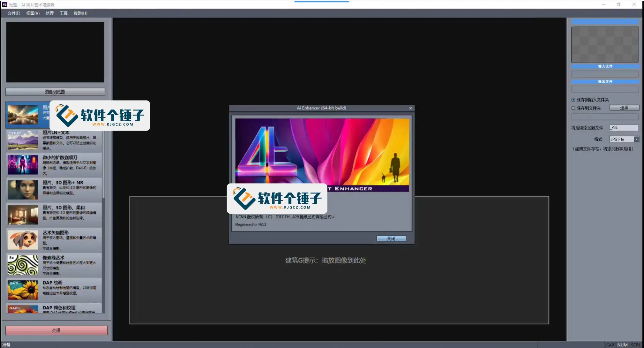Click the app icon in title bar
Viewport: 644px width, 348px height.
coord(4,4)
